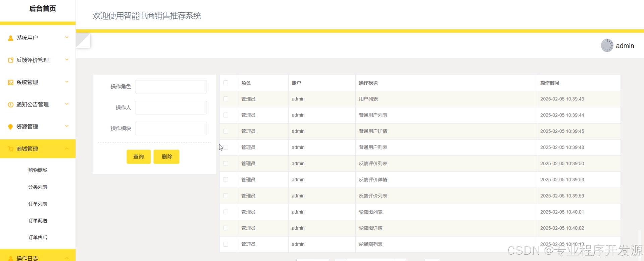644x261 pixels.
Task: Focus the 操作模块 input field
Action: pos(171,128)
